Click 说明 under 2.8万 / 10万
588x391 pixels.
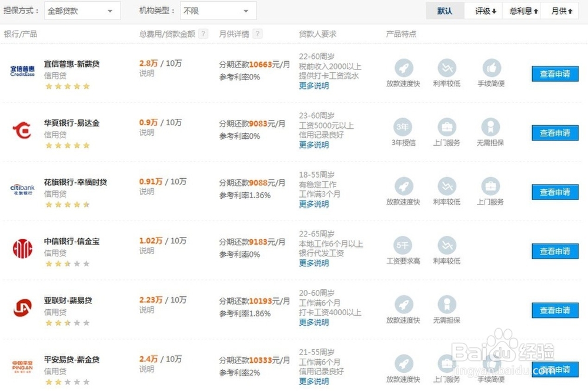click(146, 73)
